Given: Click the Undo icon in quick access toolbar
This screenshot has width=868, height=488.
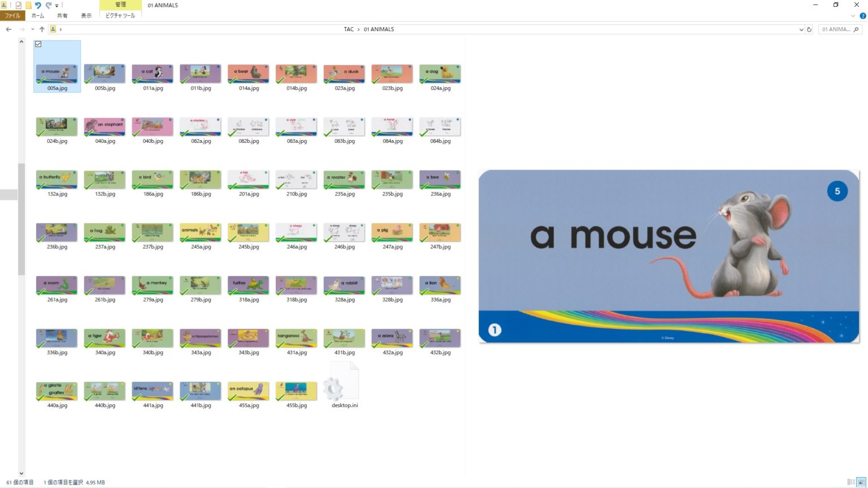Looking at the screenshot, I should [x=38, y=5].
